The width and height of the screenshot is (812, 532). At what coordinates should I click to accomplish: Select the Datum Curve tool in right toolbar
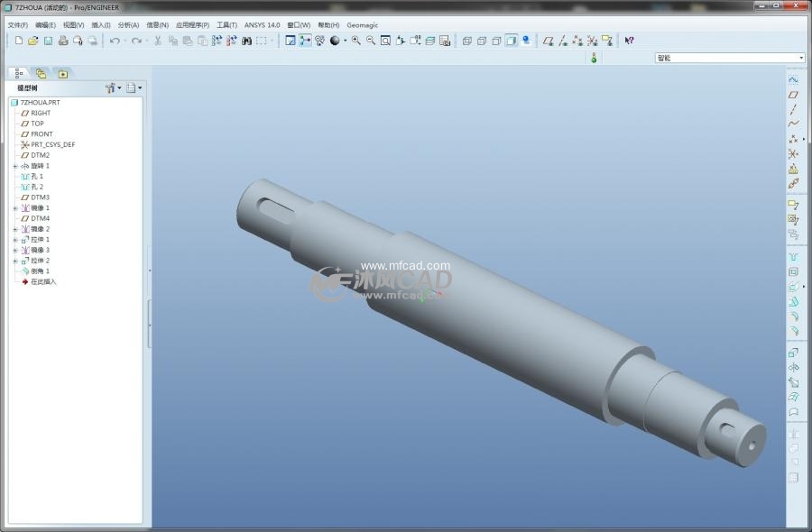793,124
